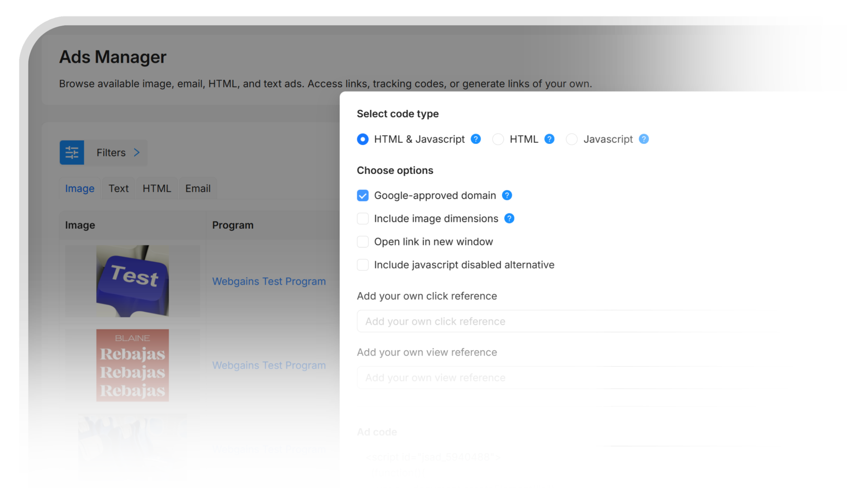Show help for Google-approved domain
Screen dimensions: 868x488
tap(507, 195)
